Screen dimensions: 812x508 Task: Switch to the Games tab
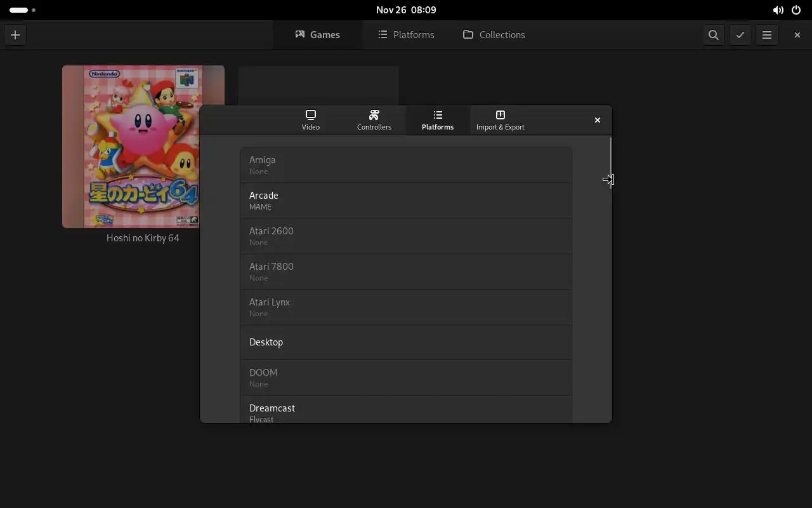pyautogui.click(x=318, y=35)
